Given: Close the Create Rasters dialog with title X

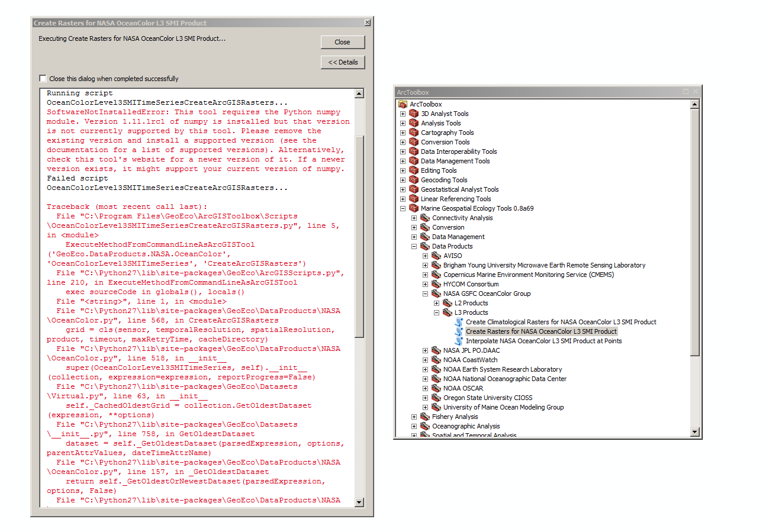Looking at the screenshot, I should coord(367,23).
